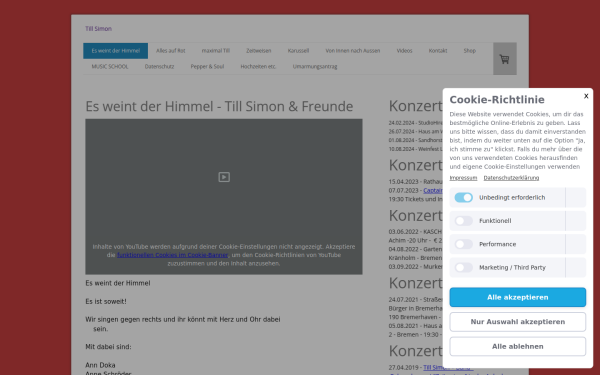Open the shopping cart icon

coord(504,59)
